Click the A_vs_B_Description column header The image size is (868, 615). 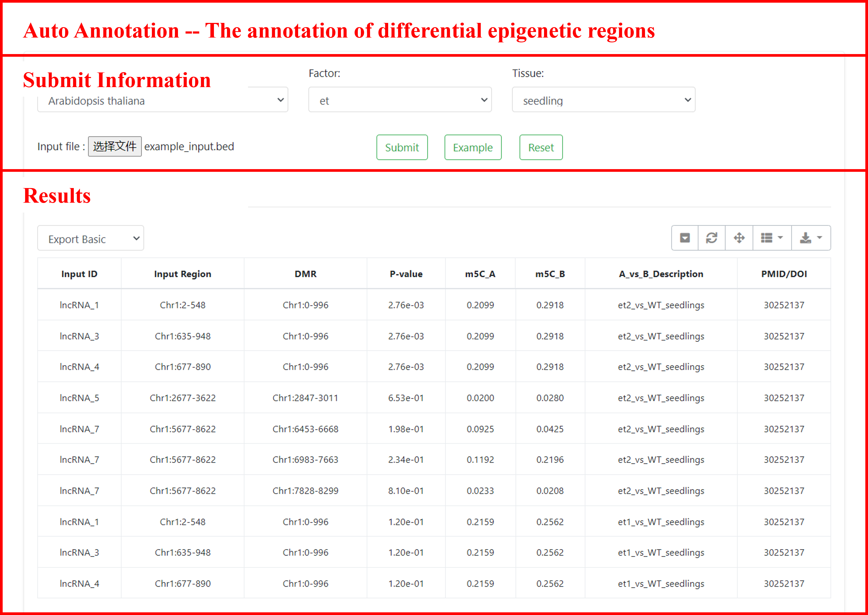(x=661, y=274)
